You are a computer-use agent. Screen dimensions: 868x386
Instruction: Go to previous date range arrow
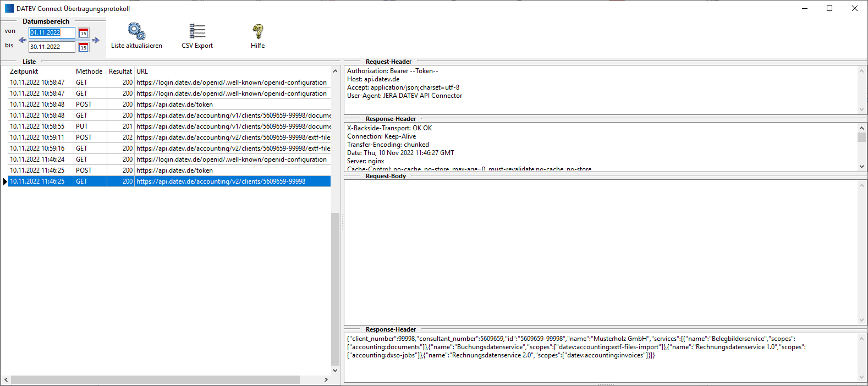pyautogui.click(x=23, y=40)
